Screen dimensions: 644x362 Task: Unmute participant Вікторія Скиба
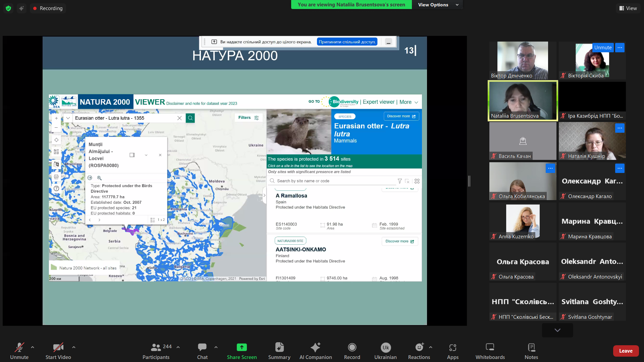coord(603,47)
